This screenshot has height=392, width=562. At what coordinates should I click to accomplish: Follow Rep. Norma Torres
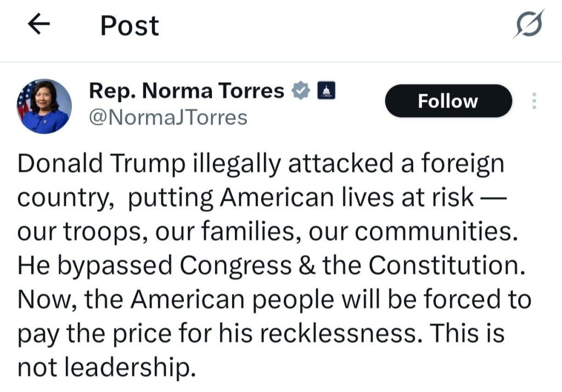[x=448, y=101]
